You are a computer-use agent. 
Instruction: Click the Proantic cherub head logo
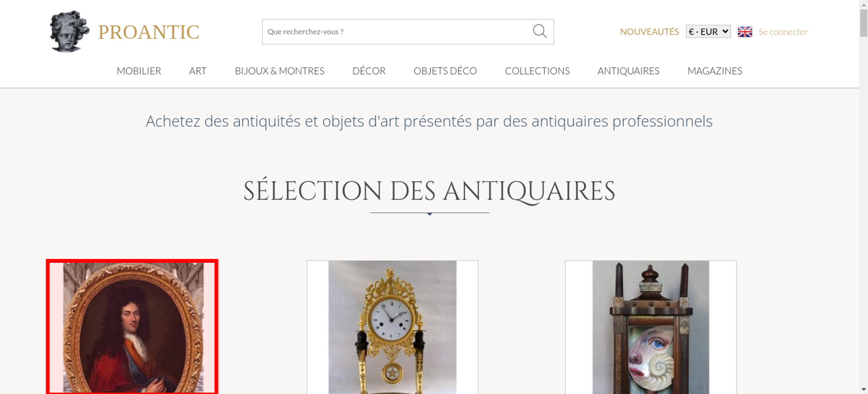click(x=69, y=32)
